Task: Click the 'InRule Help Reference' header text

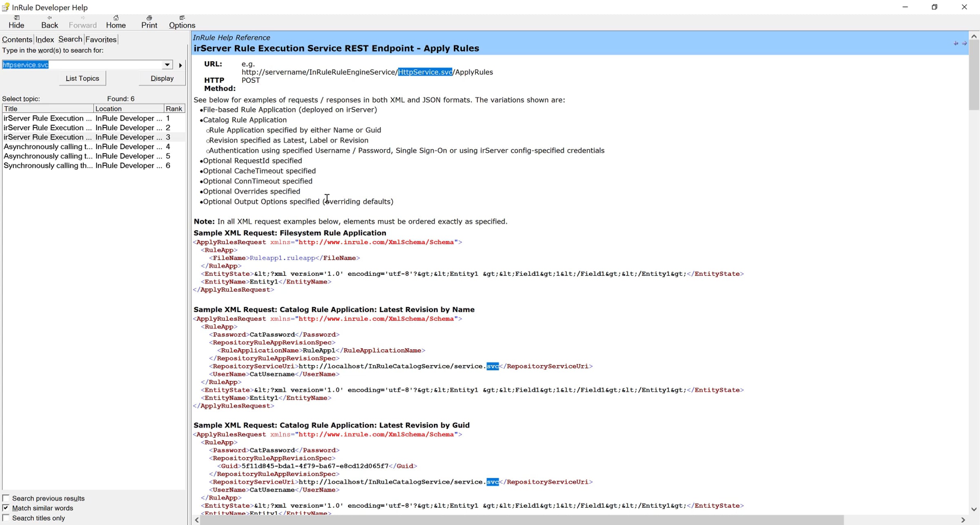Action: coord(232,37)
